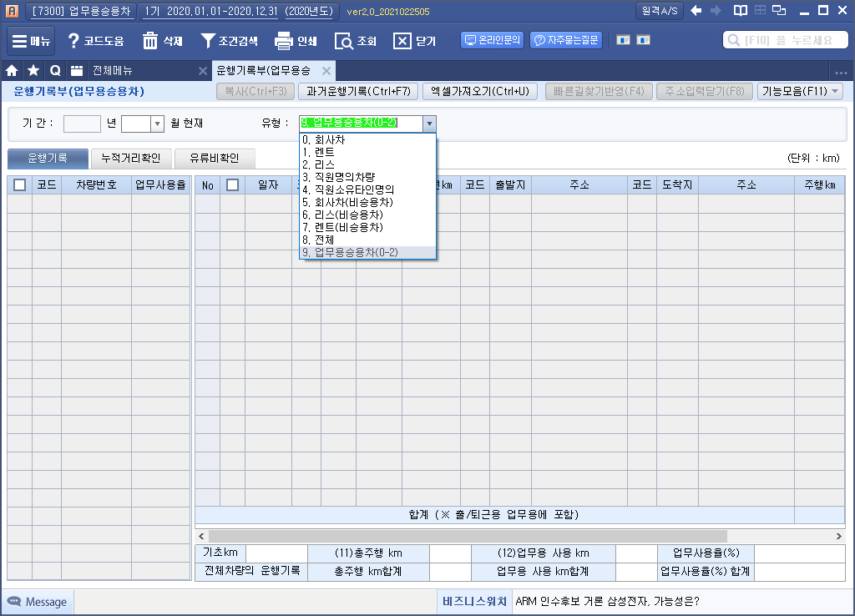Select option 7. 렌트(비승용차)
The width and height of the screenshot is (855, 616).
(367, 228)
